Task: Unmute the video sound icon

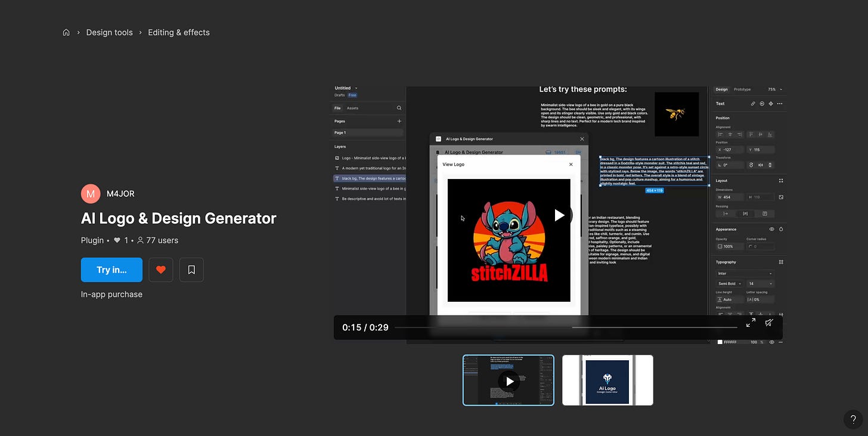Action: click(x=770, y=323)
